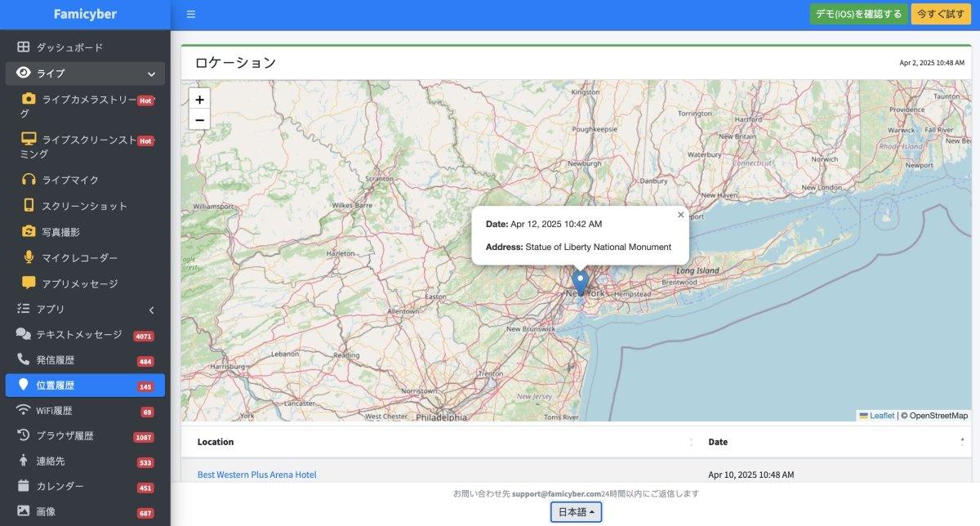Click the Hot badge on ライブカメラストリーミング

tap(145, 100)
